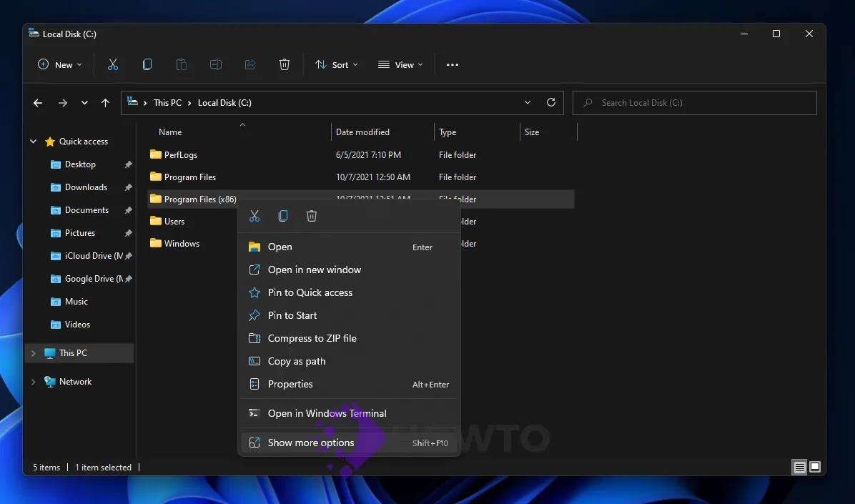Open the New dropdown menu

tap(60, 64)
